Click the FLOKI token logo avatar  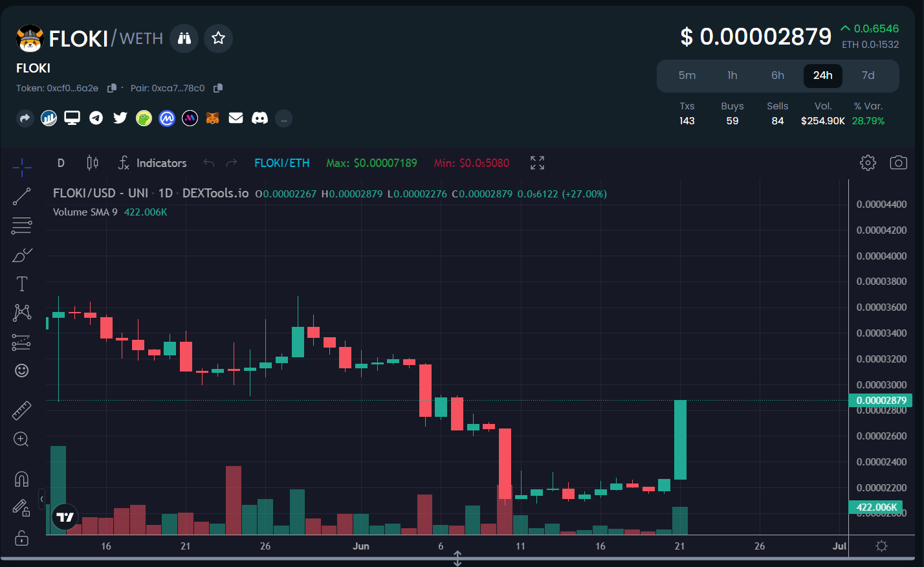click(x=30, y=38)
